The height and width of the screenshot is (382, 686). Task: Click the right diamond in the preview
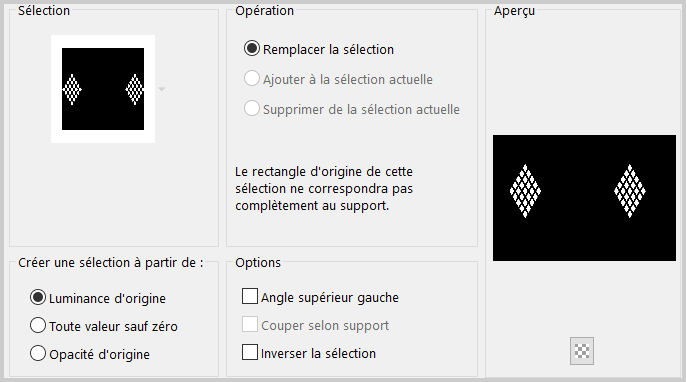pyautogui.click(x=630, y=191)
